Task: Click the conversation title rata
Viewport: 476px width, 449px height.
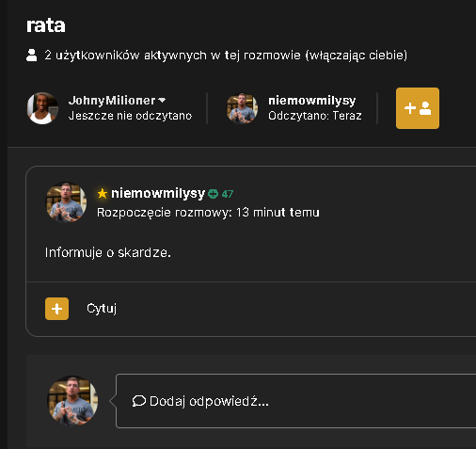Action: coord(46,25)
